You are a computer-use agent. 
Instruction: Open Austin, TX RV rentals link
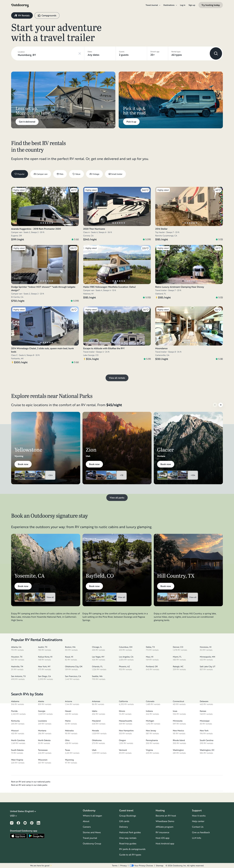44,648
